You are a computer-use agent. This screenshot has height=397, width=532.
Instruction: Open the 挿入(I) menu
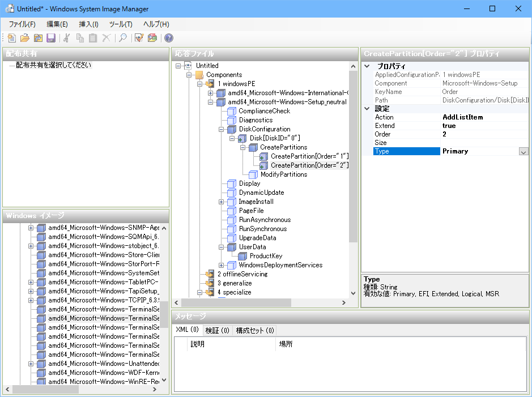pos(88,24)
